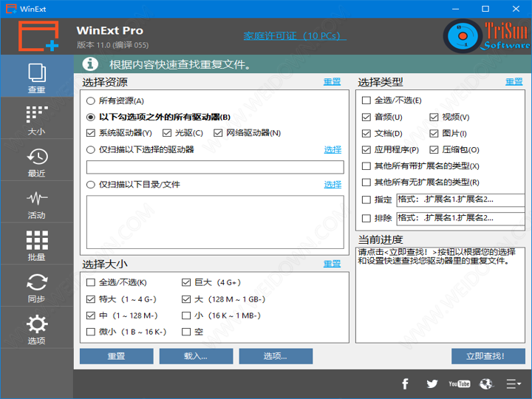Viewport: 532px width, 399px height.
Task: Enable the 指定 specify extensions checkbox
Action: [366, 199]
